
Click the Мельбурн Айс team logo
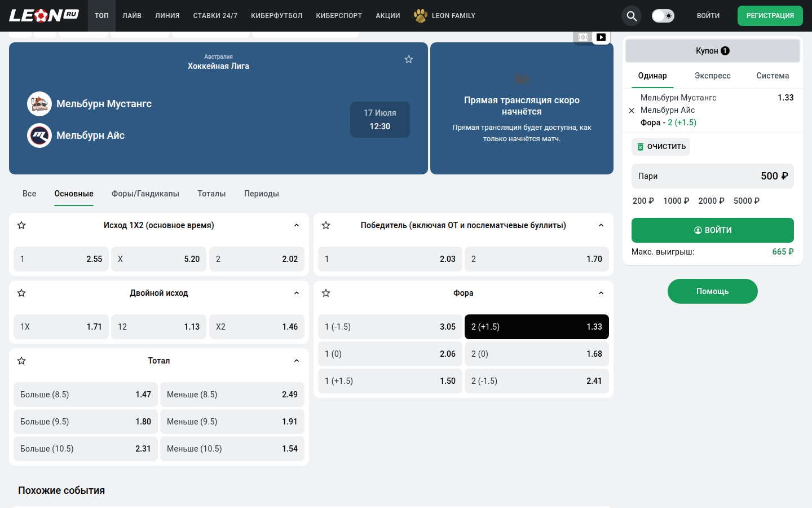click(39, 135)
